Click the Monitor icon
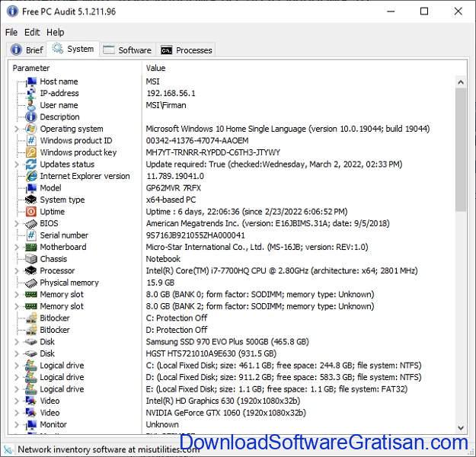 point(31,425)
